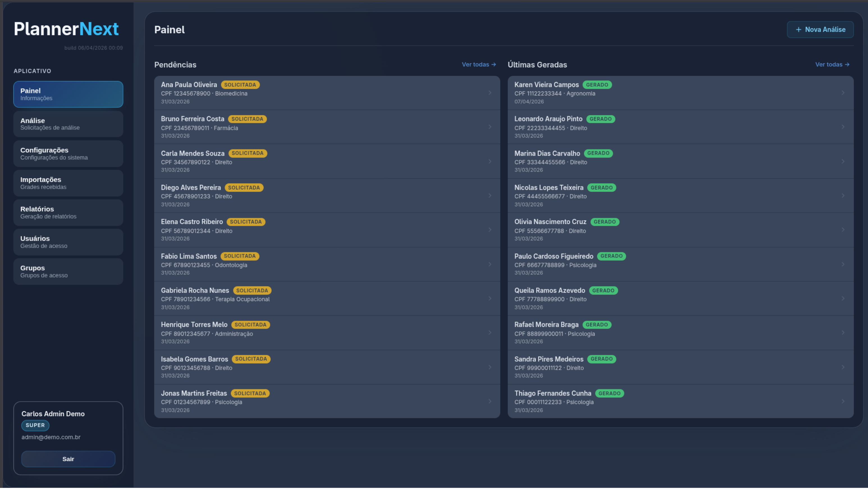Image resolution: width=868 pixels, height=489 pixels.
Task: Open chevron on Gabriela Rocha Nunes row
Action: 490,299
